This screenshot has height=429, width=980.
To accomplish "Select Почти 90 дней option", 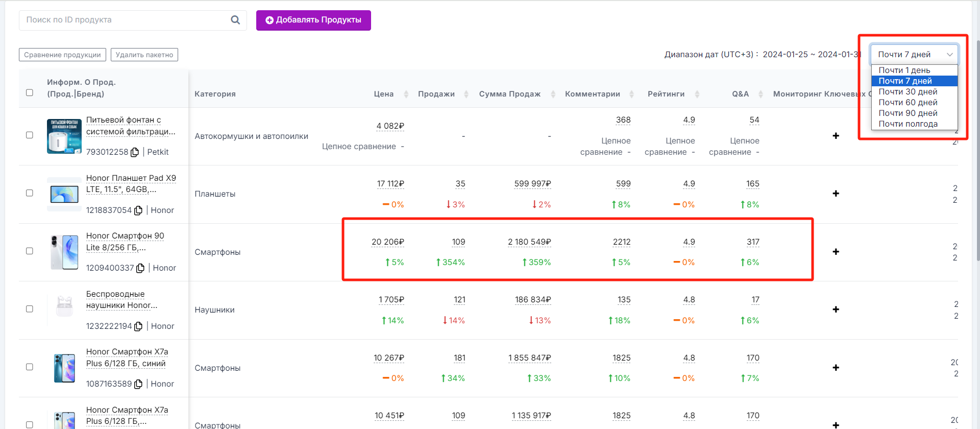I will tap(914, 113).
